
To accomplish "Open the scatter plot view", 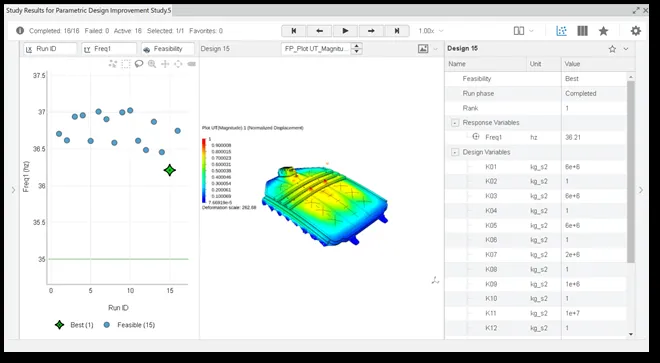I will (562, 31).
